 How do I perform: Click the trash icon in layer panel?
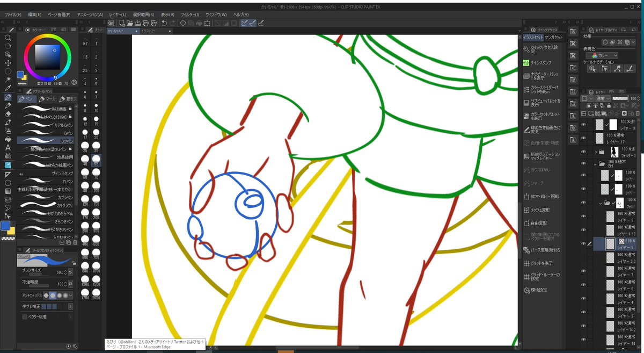[639, 113]
